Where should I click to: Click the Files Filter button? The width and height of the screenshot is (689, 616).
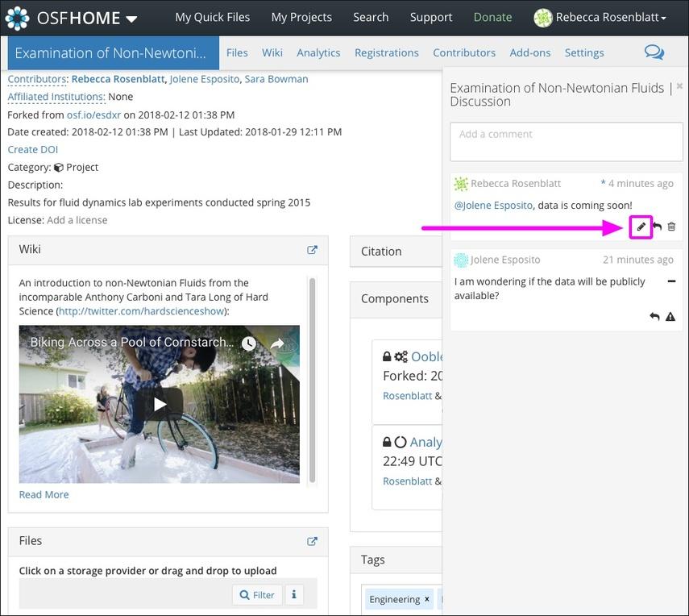[257, 595]
